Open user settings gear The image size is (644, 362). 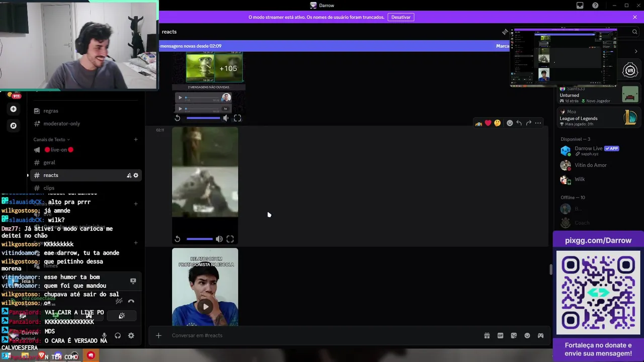coord(131,335)
